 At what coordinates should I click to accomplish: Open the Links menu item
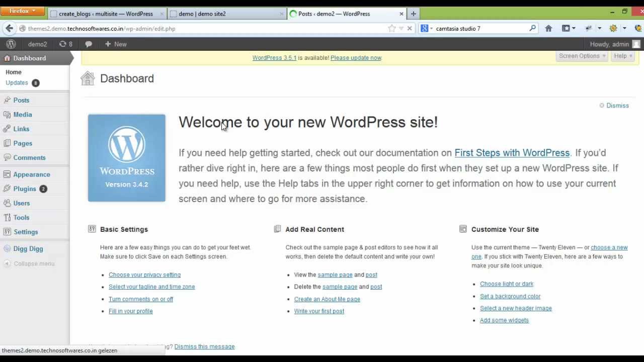click(21, 129)
